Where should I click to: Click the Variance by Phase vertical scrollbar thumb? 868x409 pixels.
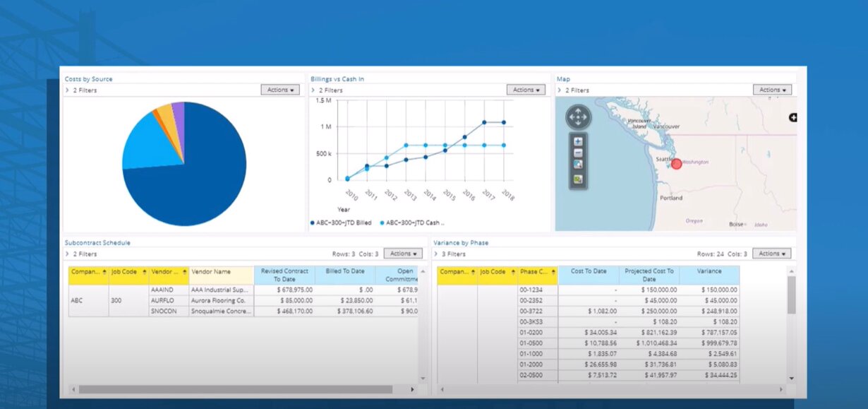791,295
